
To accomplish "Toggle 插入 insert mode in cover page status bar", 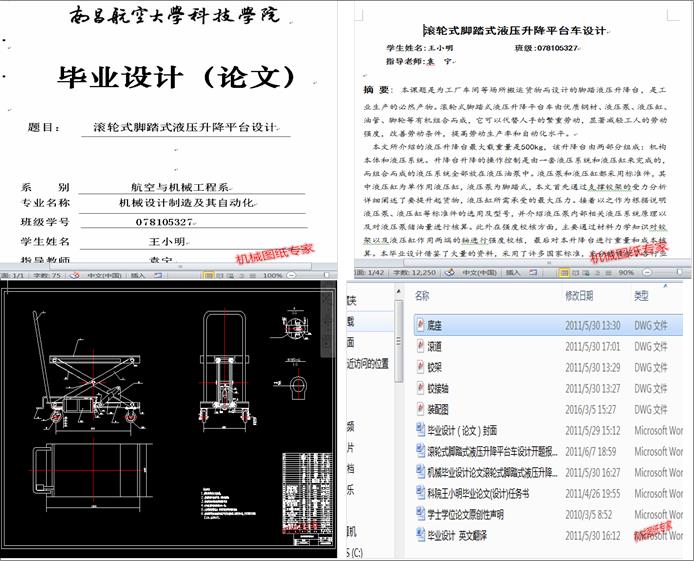I will click(x=138, y=275).
